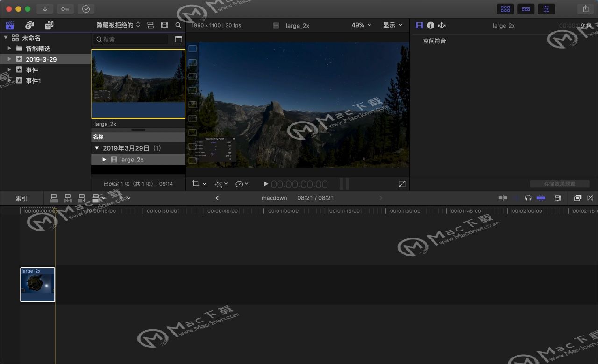Click the 名称 column header
The image size is (598, 364).
point(138,137)
